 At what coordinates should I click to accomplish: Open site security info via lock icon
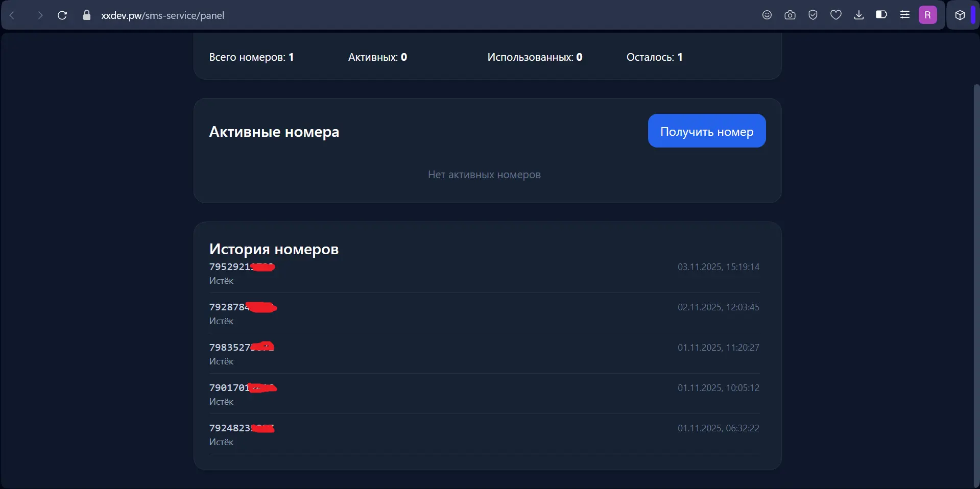87,15
